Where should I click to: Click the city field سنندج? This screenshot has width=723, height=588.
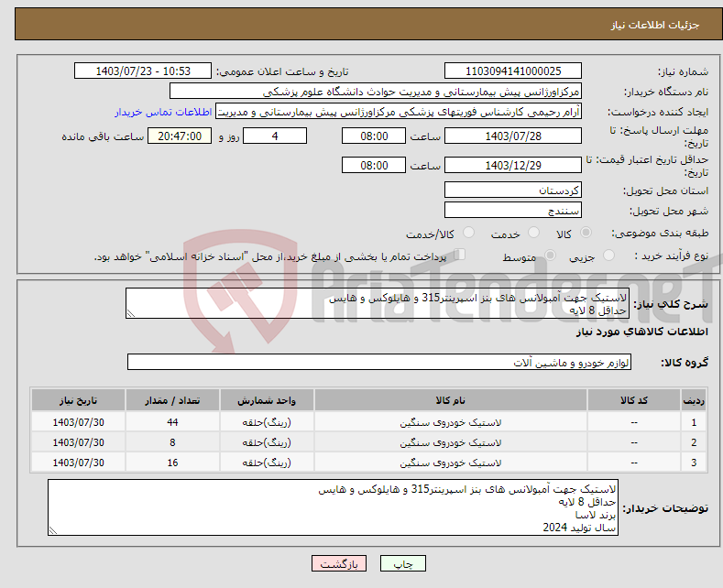pos(513,210)
